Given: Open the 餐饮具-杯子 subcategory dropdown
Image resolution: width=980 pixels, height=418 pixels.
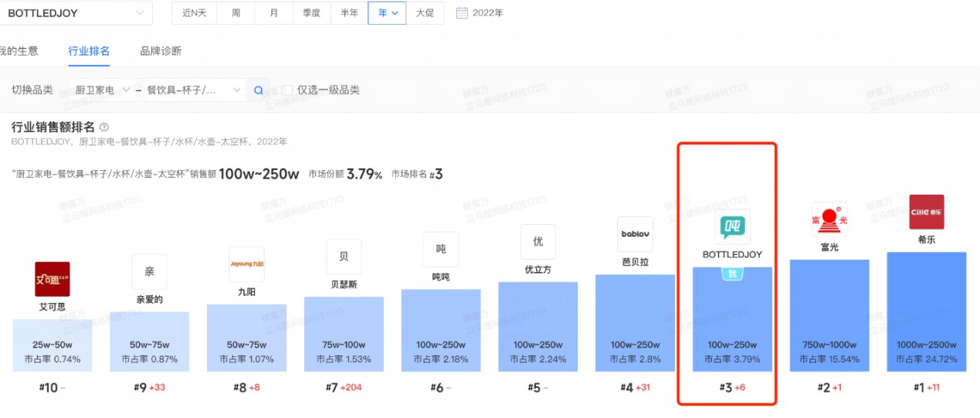Looking at the screenshot, I should tap(196, 90).
